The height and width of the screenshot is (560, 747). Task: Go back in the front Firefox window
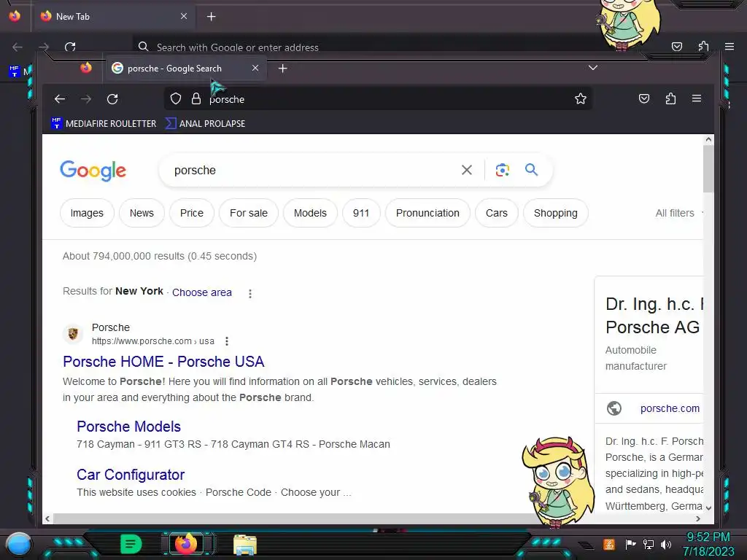coord(60,99)
